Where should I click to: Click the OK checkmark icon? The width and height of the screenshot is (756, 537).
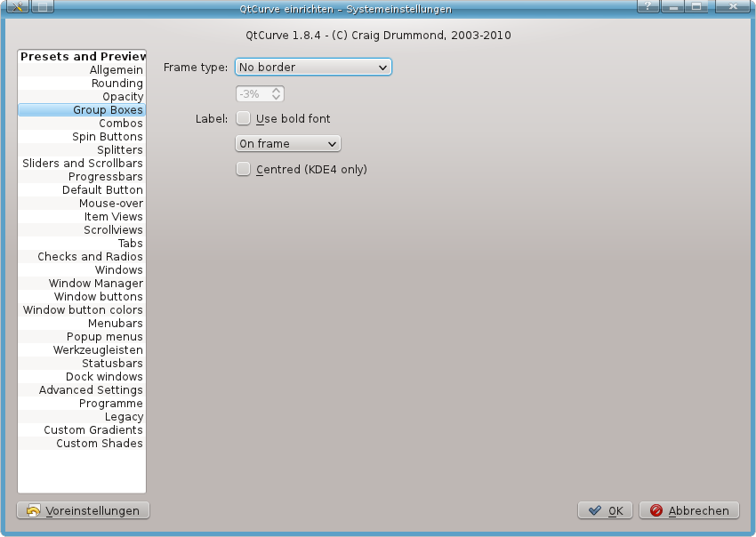pyautogui.click(x=595, y=510)
